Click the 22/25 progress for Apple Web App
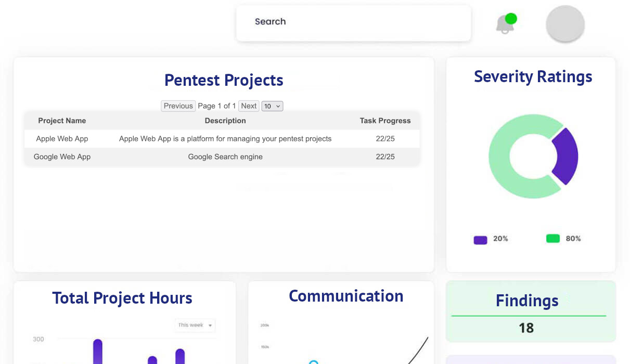Viewport: 630px width, 364px height. tap(385, 139)
